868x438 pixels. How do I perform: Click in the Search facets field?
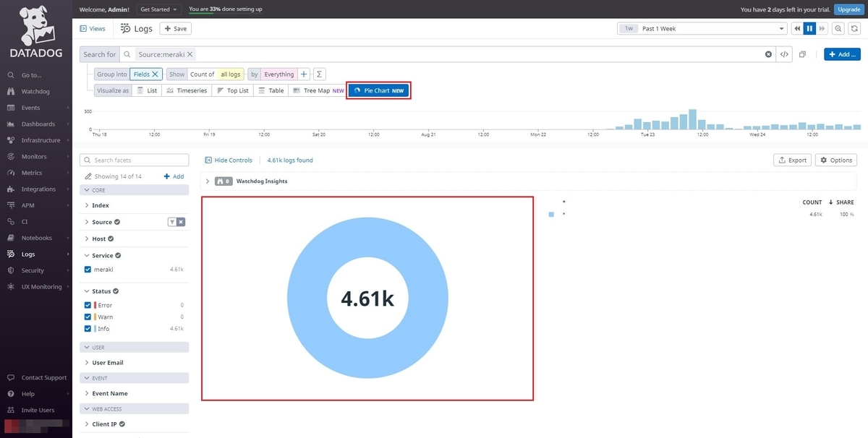(x=134, y=160)
